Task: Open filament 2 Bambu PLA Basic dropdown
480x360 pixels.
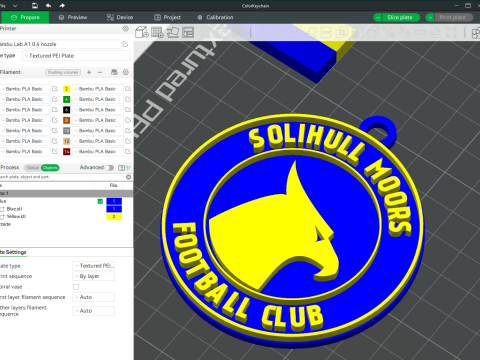Action: click(x=98, y=89)
